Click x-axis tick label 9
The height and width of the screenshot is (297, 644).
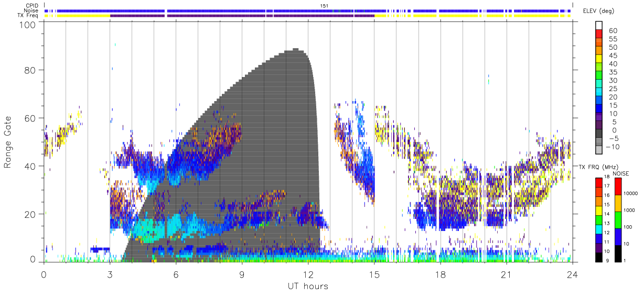pyautogui.click(x=242, y=274)
